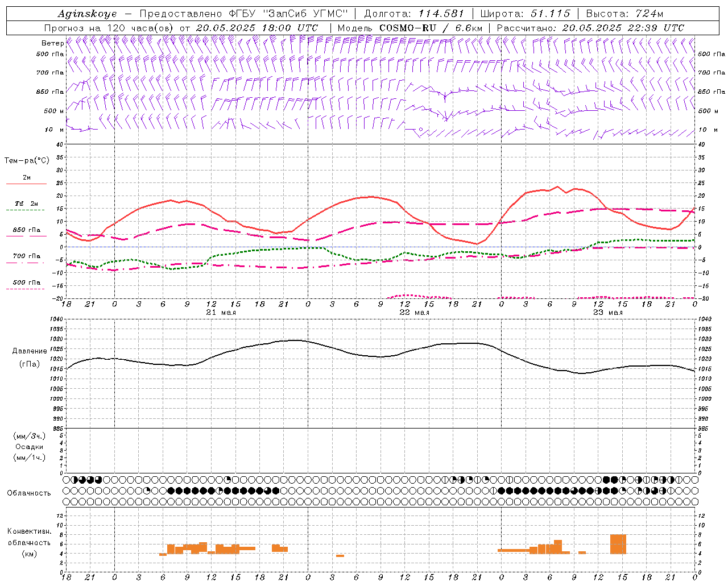Viewport: 728px width, 582px height.
Task: Select the 850 гПа temperature legend label
Action: point(27,230)
